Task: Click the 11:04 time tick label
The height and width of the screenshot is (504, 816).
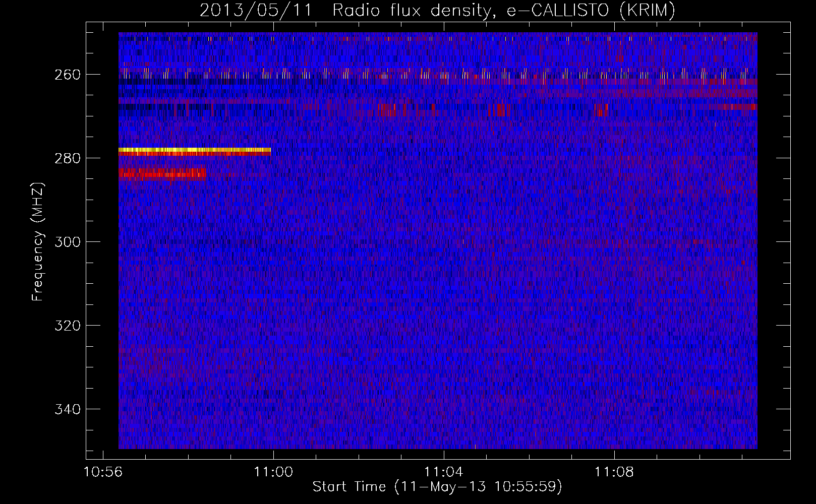Action: (444, 472)
